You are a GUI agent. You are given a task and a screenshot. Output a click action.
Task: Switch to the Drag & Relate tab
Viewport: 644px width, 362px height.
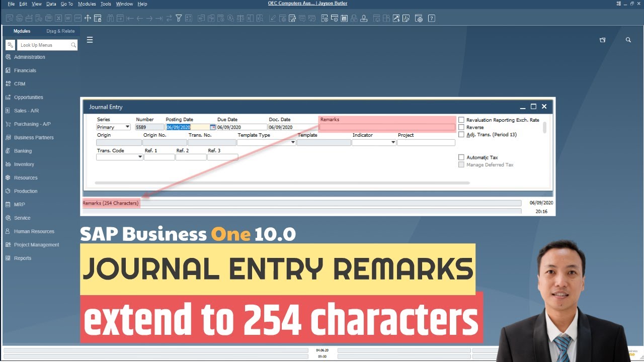pos(60,31)
